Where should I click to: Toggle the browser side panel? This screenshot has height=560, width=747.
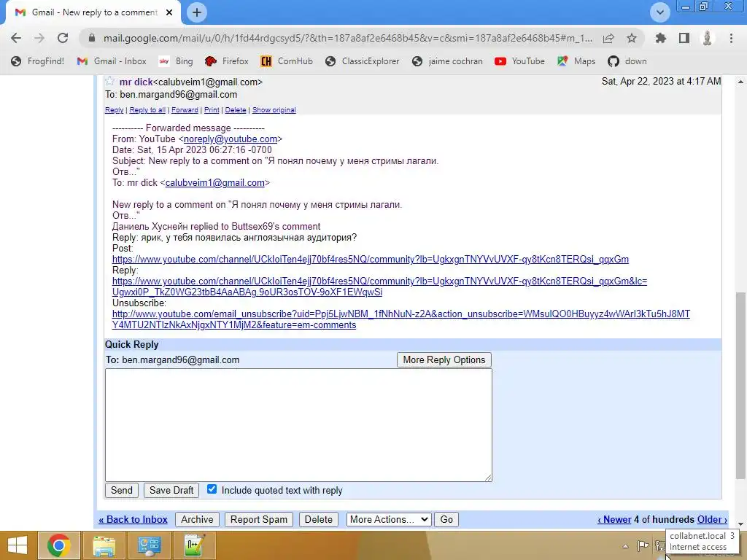click(x=684, y=38)
